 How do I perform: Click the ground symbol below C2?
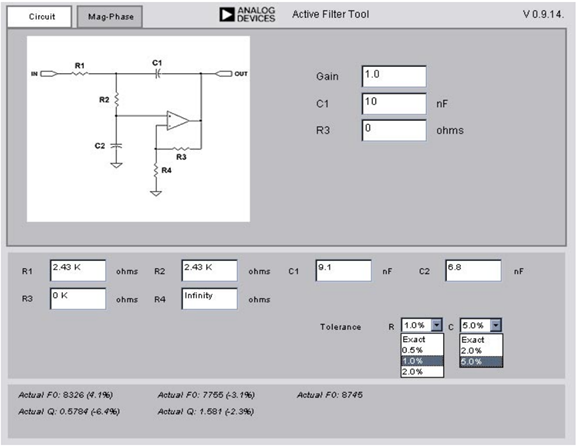116,165
